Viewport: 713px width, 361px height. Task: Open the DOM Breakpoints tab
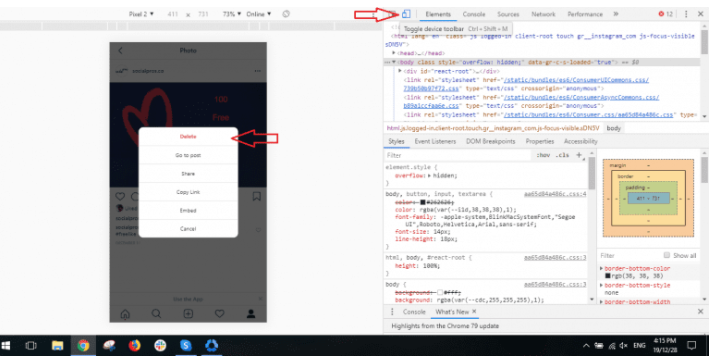[490, 141]
